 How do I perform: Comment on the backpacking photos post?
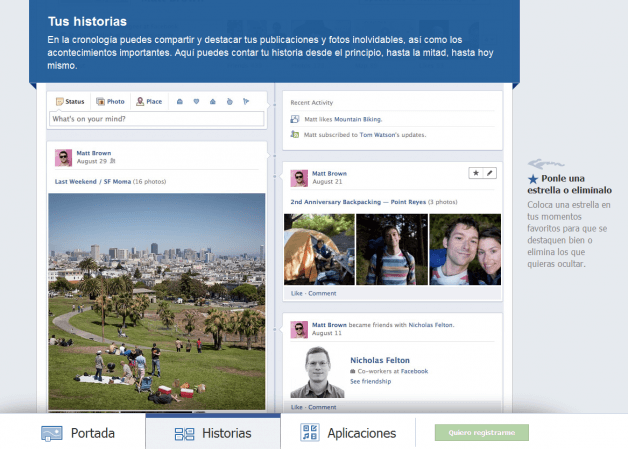point(322,293)
